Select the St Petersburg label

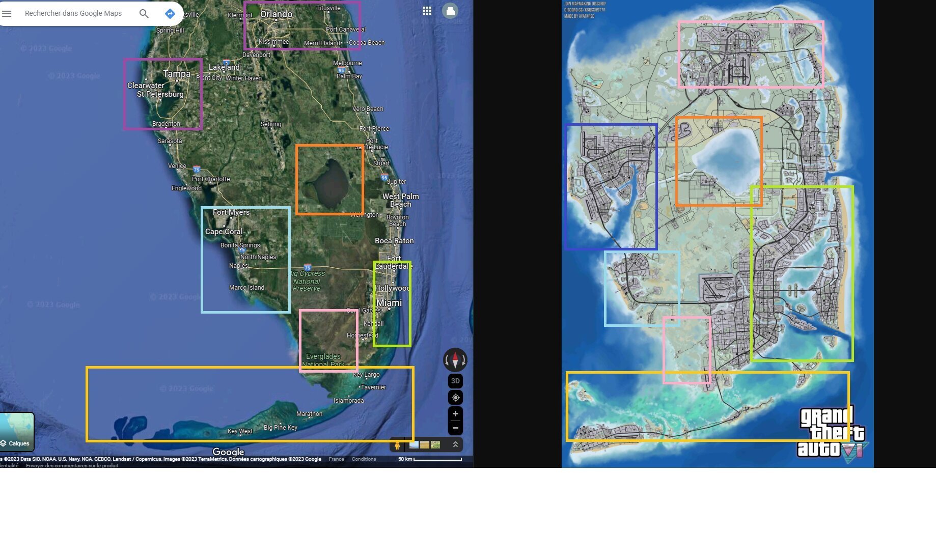pyautogui.click(x=160, y=94)
